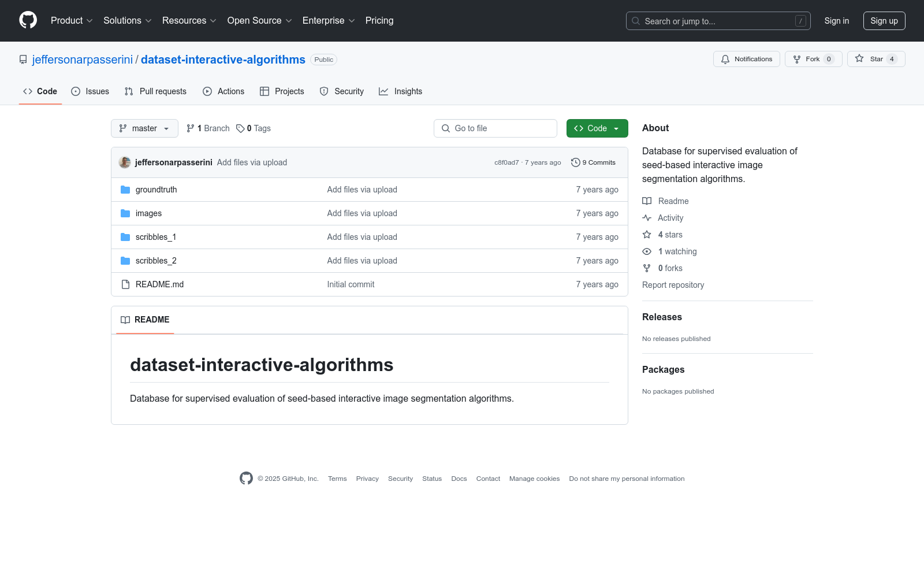The height and width of the screenshot is (578, 924).
Task: Switch to the Insights tab
Action: pos(401,91)
